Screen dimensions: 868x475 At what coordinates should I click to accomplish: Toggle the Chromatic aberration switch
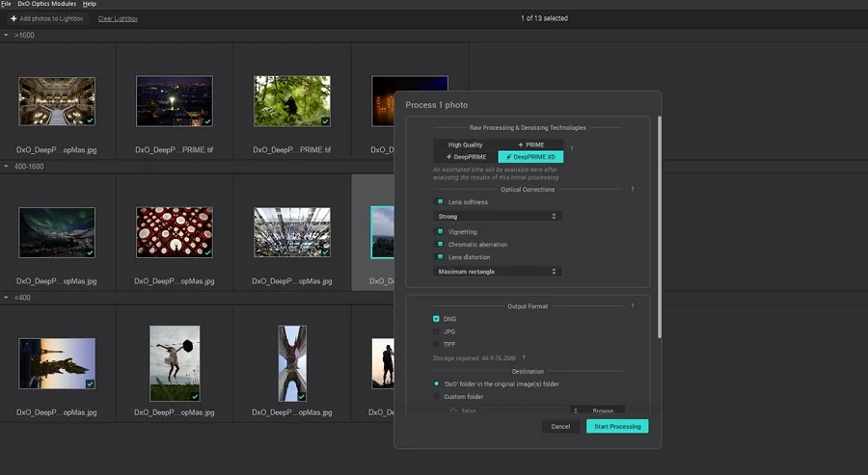coord(440,244)
